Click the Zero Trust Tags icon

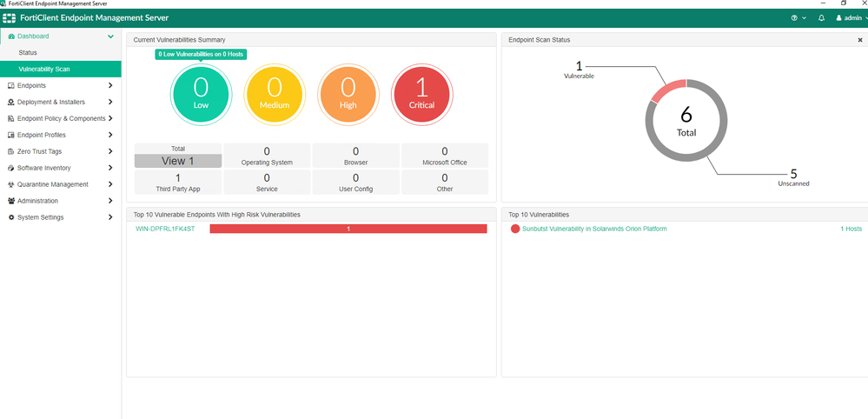11,151
